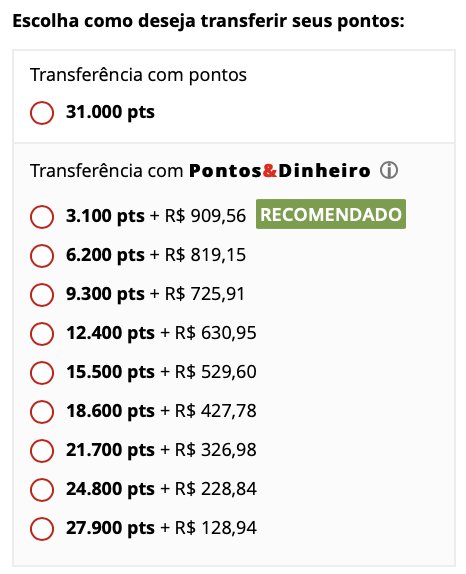Click the R$ 819,15 price label
This screenshot has width=466, height=574.
click(205, 254)
